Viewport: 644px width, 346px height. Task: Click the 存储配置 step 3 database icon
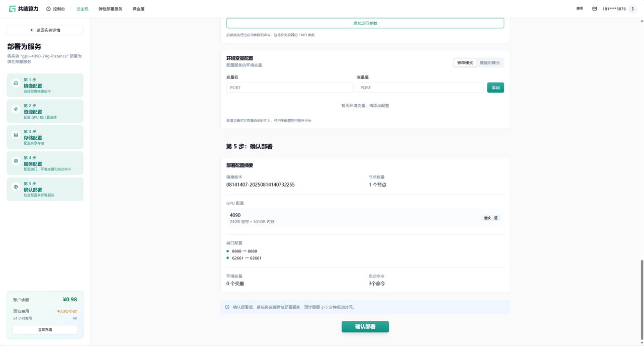(x=16, y=135)
